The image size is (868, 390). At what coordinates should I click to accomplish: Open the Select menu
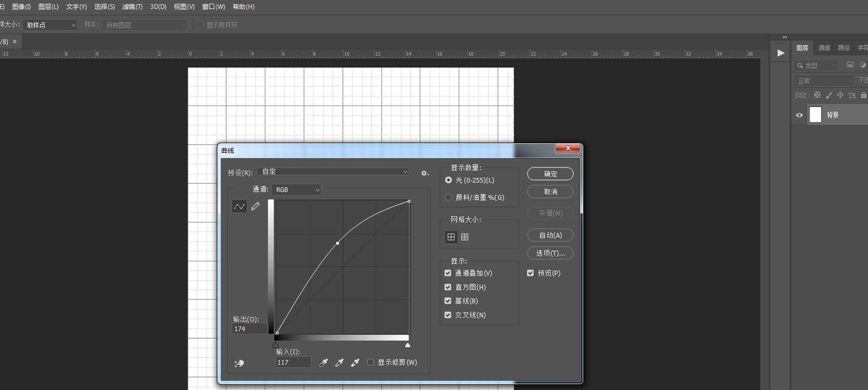point(104,7)
